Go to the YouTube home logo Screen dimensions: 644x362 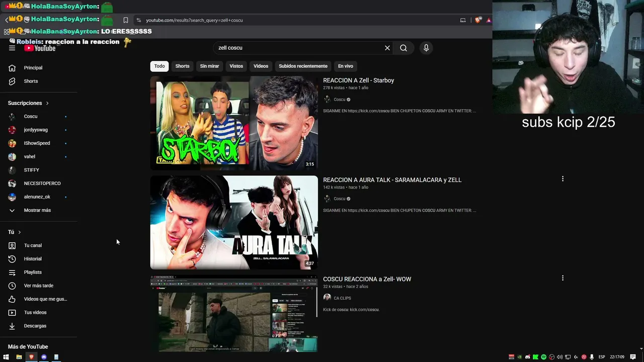point(40,48)
